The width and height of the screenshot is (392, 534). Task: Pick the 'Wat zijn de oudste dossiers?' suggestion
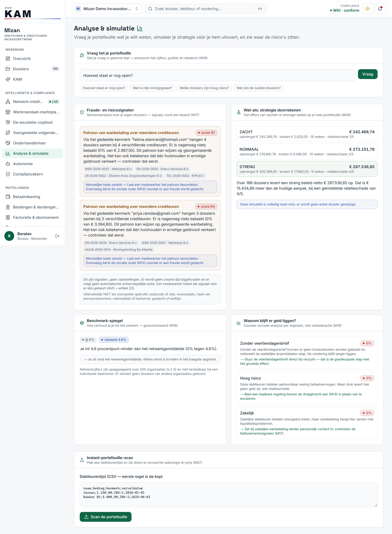pos(258,88)
